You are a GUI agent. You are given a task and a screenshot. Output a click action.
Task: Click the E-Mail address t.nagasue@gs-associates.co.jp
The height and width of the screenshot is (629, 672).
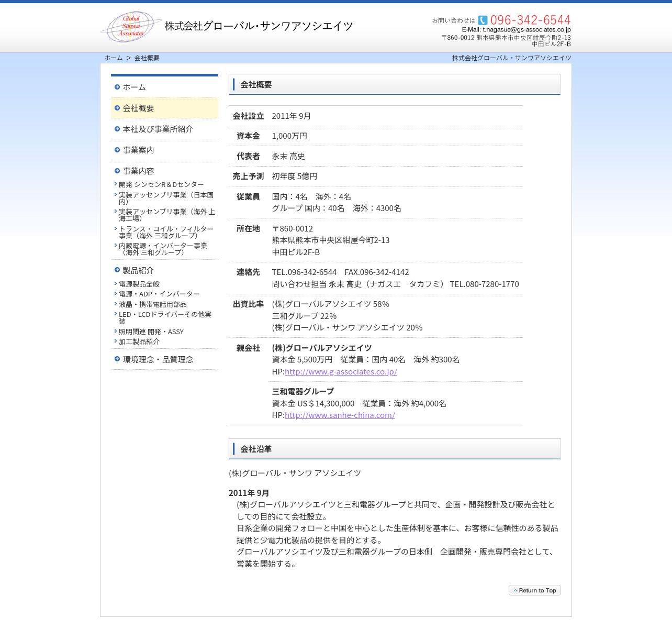tap(527, 30)
